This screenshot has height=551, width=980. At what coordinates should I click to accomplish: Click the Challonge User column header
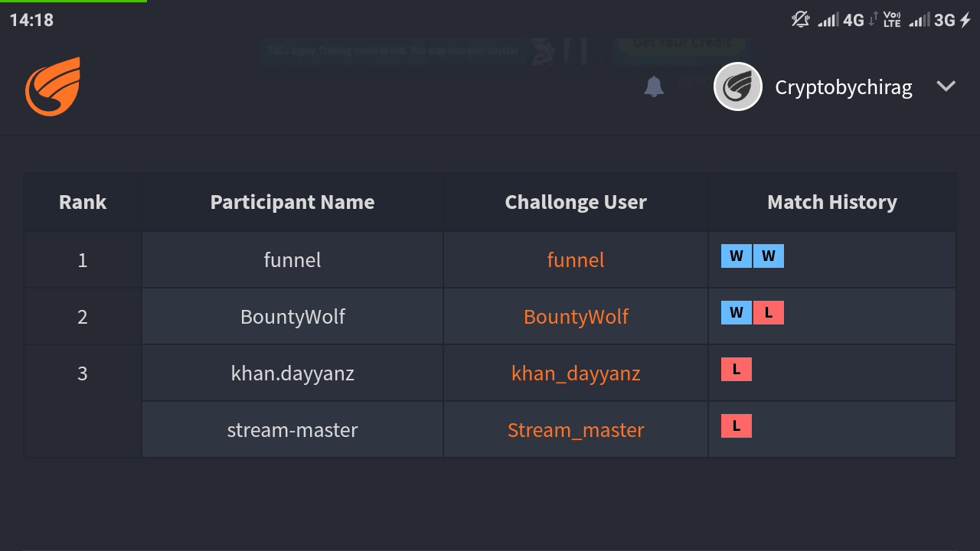(x=576, y=202)
